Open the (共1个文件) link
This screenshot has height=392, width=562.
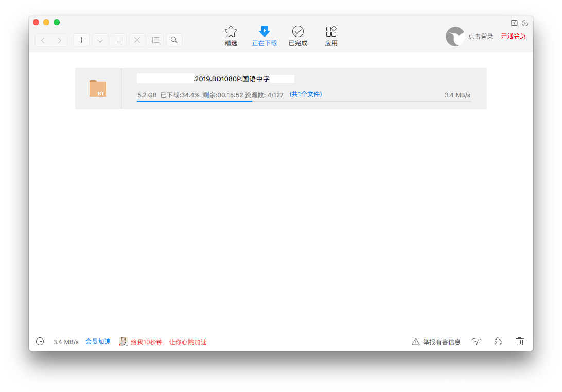point(306,94)
